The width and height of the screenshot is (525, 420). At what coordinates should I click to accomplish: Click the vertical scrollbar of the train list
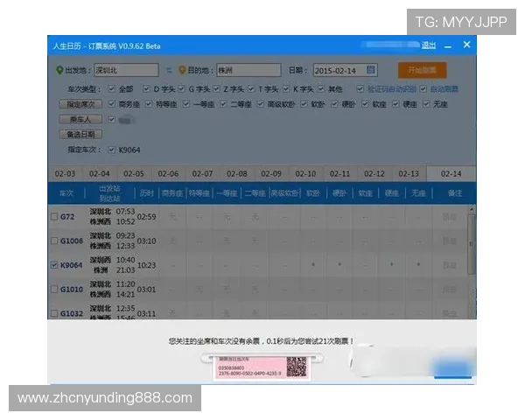tap(472, 244)
